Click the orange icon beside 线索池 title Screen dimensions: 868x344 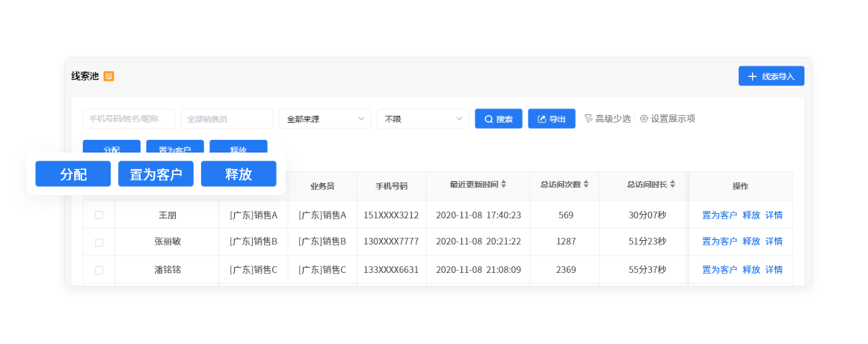[x=109, y=76]
